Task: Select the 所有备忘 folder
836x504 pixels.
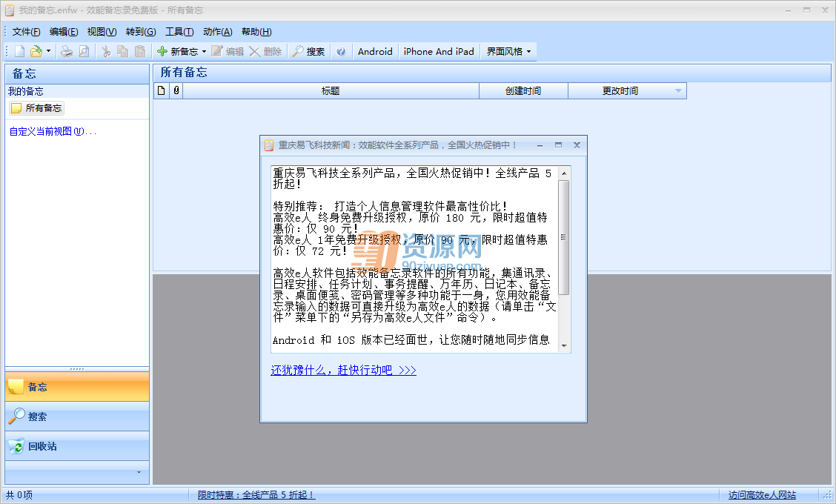Action: click(x=37, y=107)
